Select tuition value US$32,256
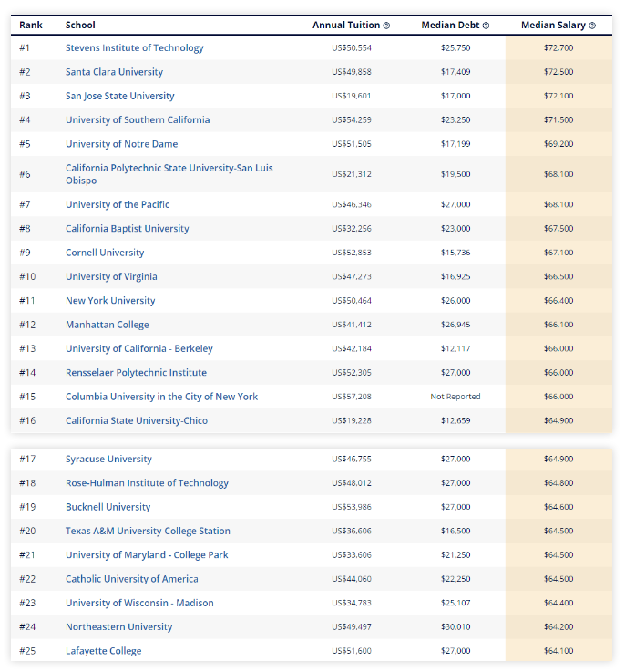The image size is (625, 672). point(352,229)
